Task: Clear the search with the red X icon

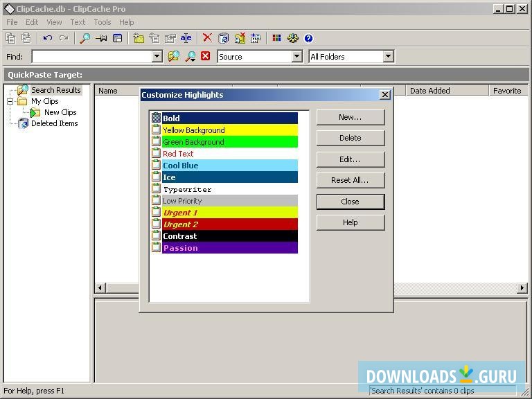Action: tap(205, 55)
